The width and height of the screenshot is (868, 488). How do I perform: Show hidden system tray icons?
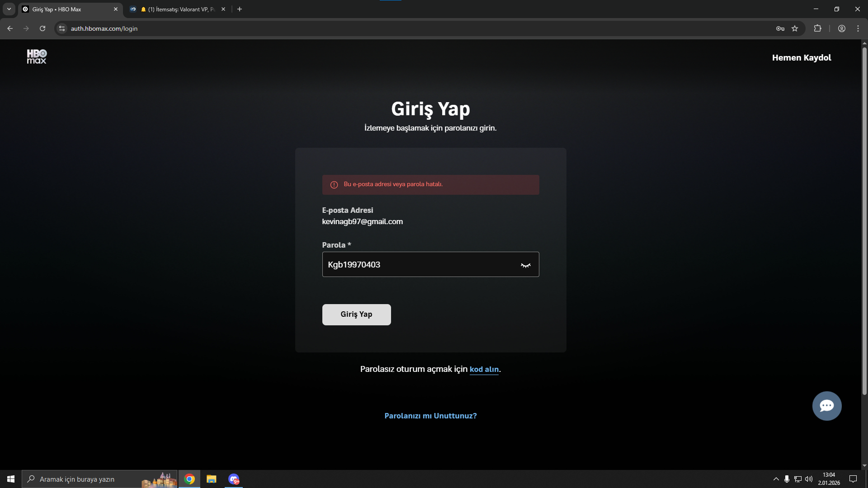pos(776,479)
